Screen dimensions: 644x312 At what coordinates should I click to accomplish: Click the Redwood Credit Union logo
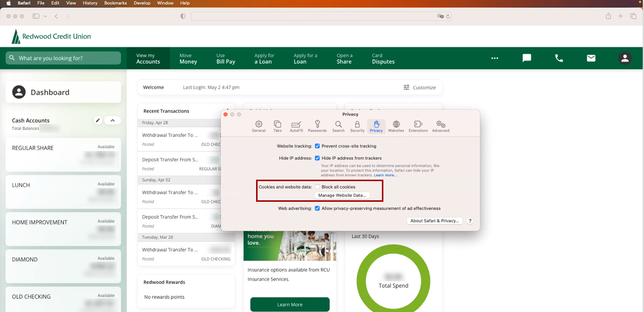point(51,36)
